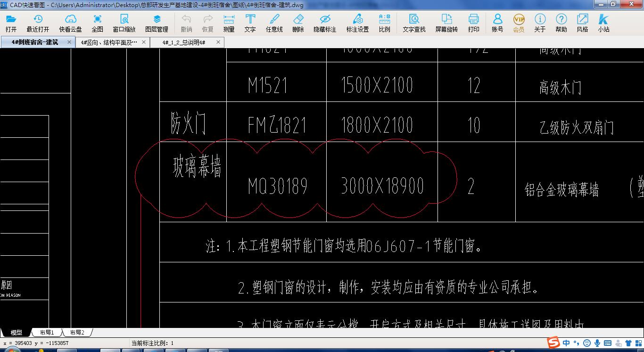Click the 防火门 category label
The width and height of the screenshot is (644, 352).
(188, 124)
